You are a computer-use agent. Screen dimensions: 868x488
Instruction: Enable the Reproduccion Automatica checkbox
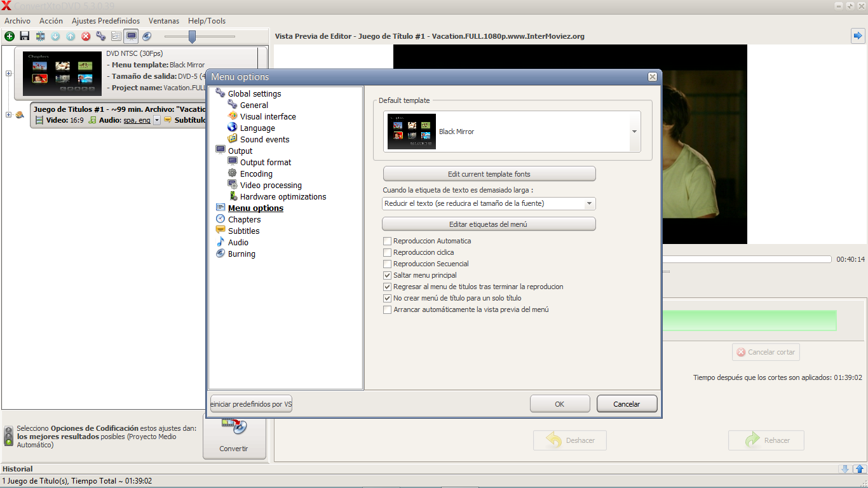(388, 241)
